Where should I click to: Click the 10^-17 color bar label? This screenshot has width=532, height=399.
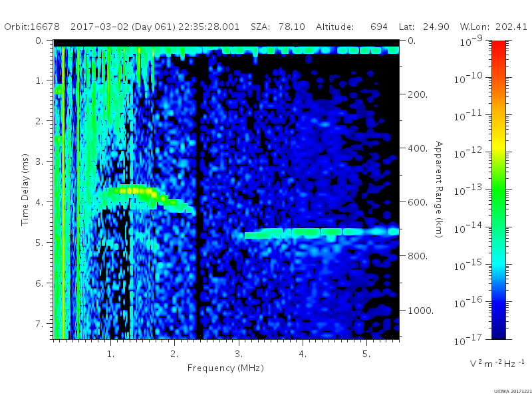[x=468, y=339]
